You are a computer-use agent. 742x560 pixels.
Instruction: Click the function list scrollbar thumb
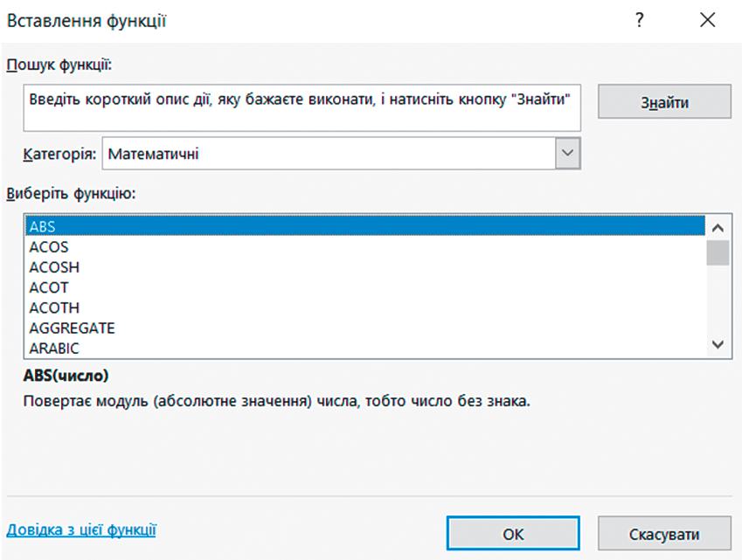click(718, 253)
